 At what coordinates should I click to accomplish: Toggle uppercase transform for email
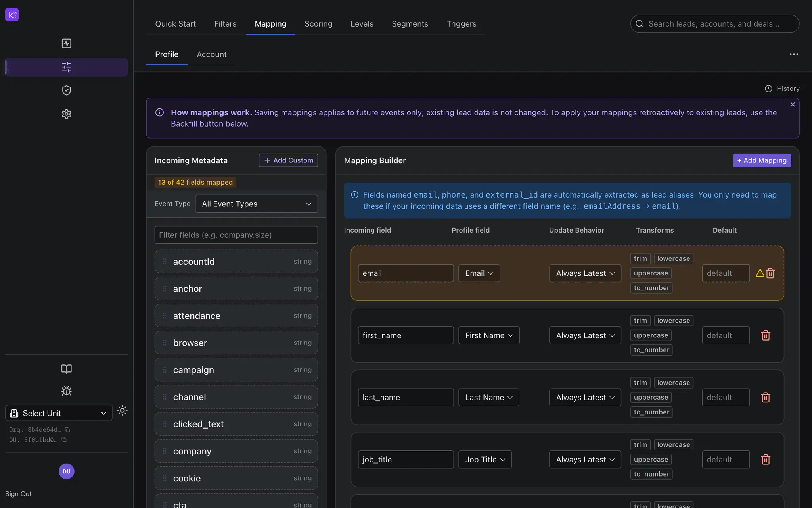(x=651, y=273)
